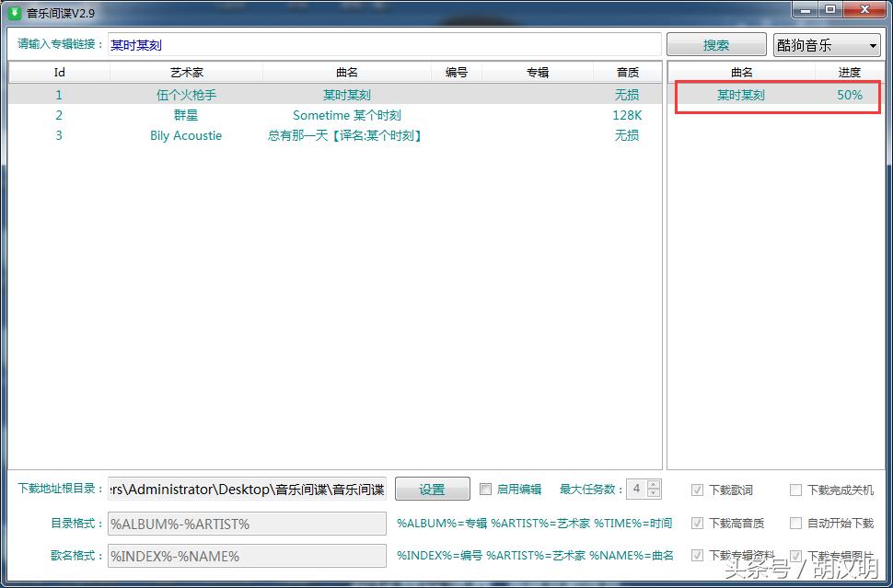
Task: Click the 某时某刻 50% download progress entry
Action: click(778, 94)
